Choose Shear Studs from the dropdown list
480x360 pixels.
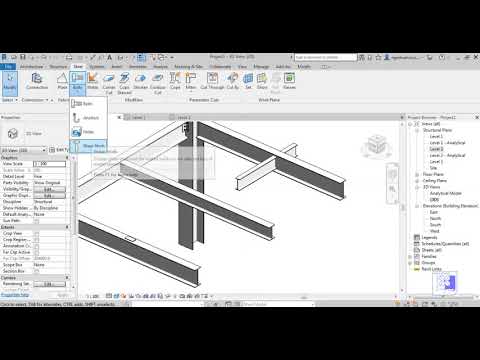tap(88, 146)
